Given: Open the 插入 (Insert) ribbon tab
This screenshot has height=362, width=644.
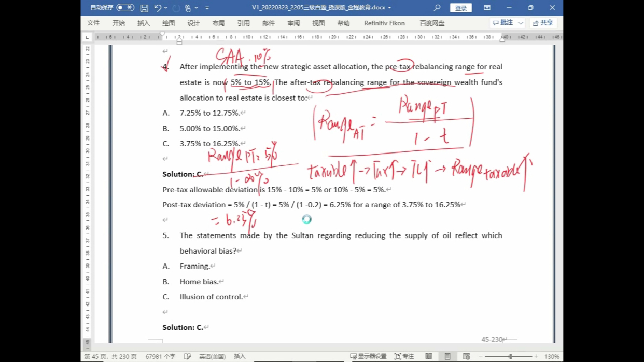Looking at the screenshot, I should click(x=144, y=23).
